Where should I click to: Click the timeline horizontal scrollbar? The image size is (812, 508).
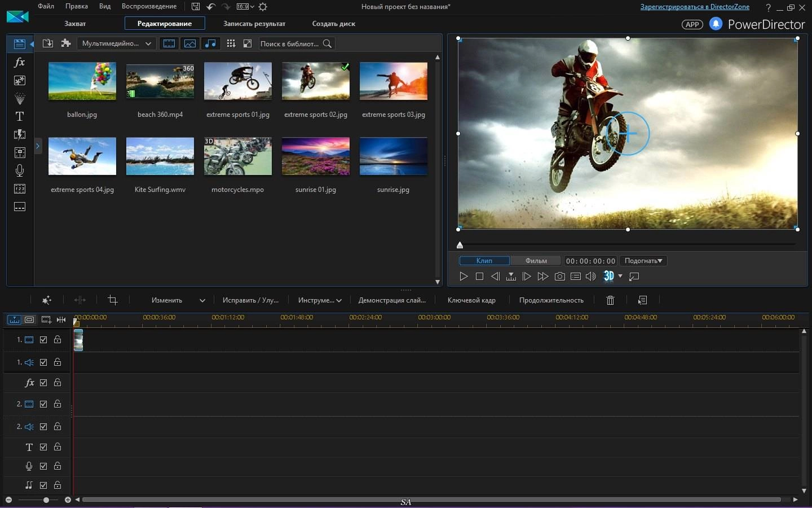pos(431,500)
